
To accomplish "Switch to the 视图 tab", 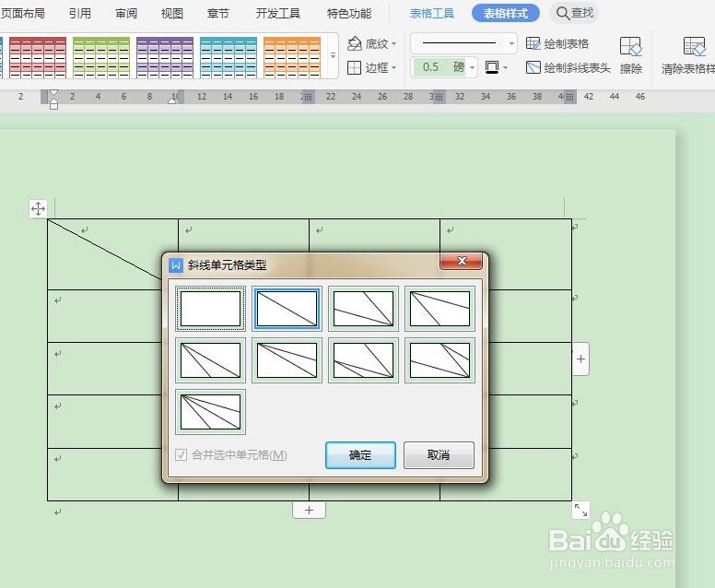I will [x=172, y=13].
